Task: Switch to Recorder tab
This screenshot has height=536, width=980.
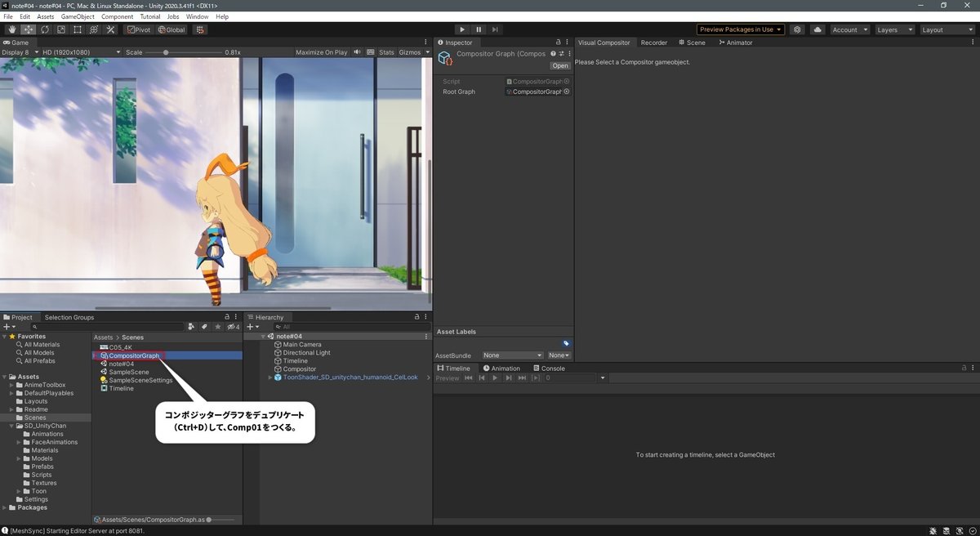Action: 654,42
